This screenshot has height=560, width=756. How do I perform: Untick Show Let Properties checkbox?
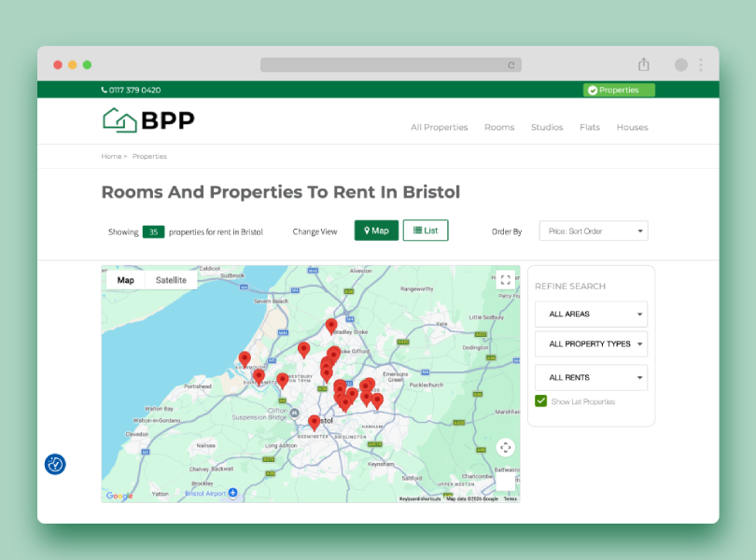[541, 401]
